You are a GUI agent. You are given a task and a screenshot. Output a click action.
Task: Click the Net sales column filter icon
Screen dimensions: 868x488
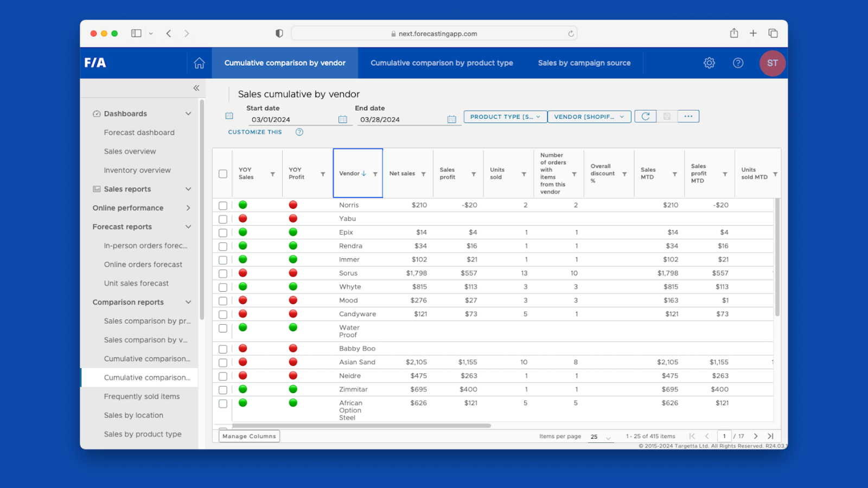[x=423, y=174]
